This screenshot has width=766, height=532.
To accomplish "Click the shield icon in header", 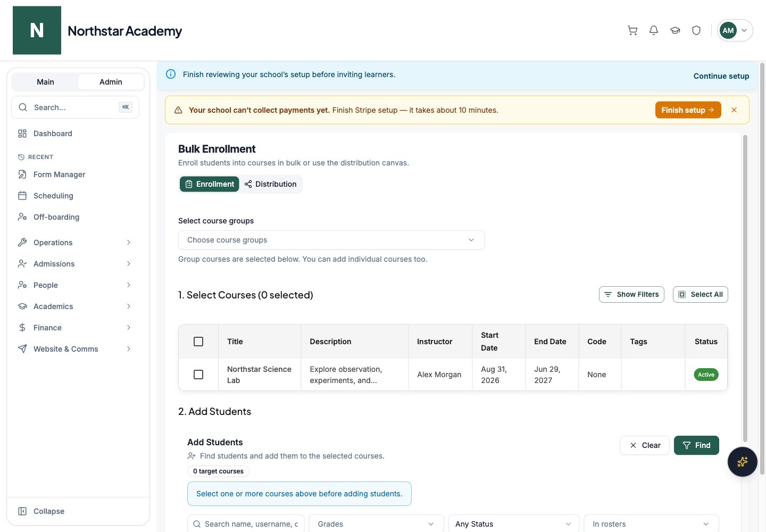I will [x=696, y=30].
